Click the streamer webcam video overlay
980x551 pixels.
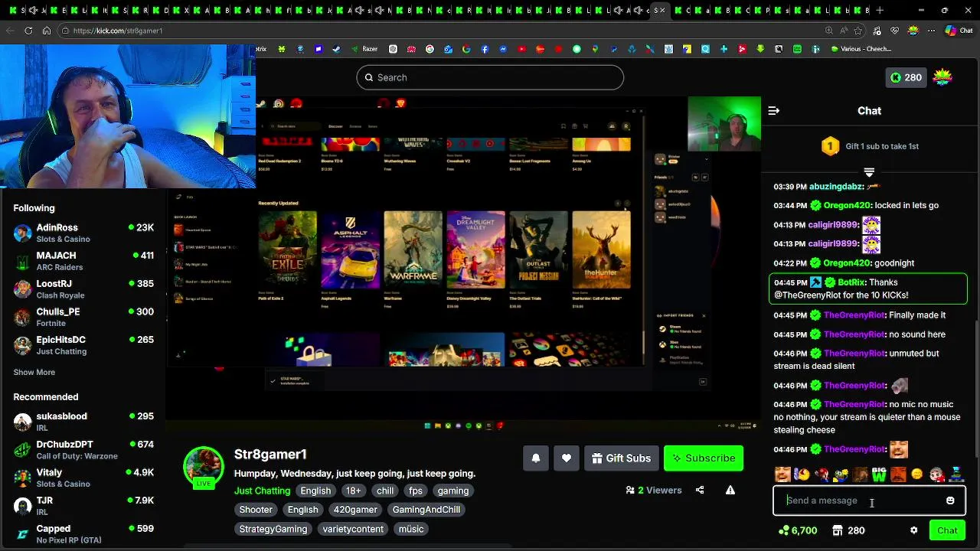[127, 116]
